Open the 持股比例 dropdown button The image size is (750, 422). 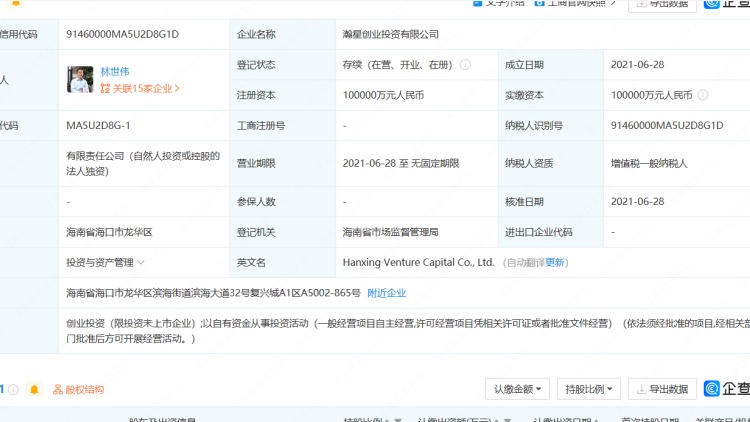pos(588,389)
